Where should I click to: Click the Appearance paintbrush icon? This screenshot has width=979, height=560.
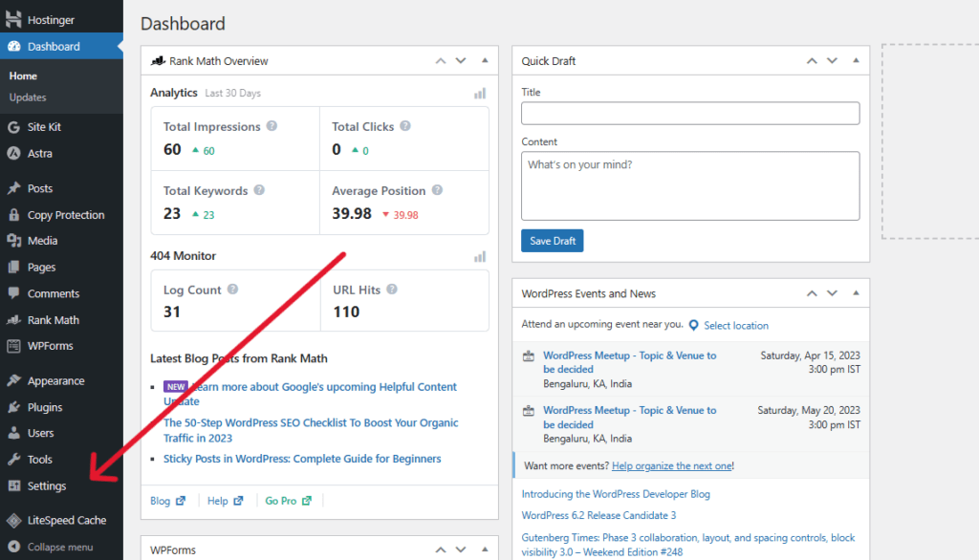pyautogui.click(x=13, y=380)
